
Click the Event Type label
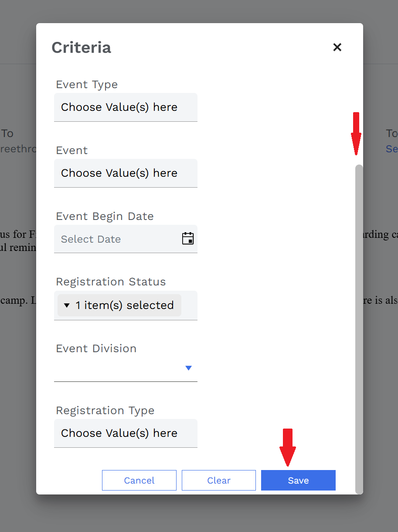click(x=87, y=84)
